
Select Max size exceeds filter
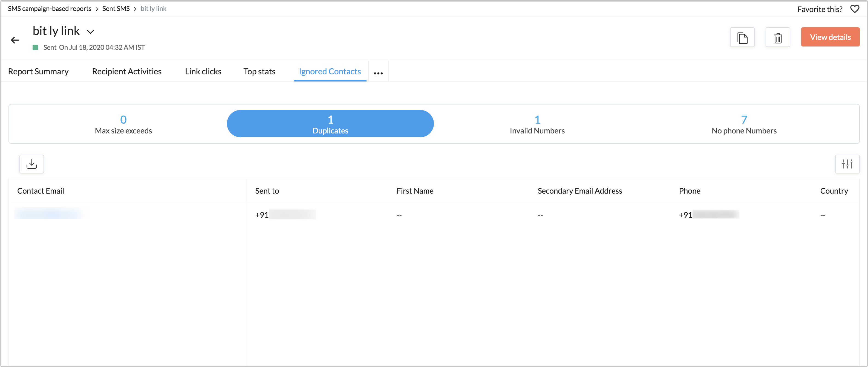(123, 124)
